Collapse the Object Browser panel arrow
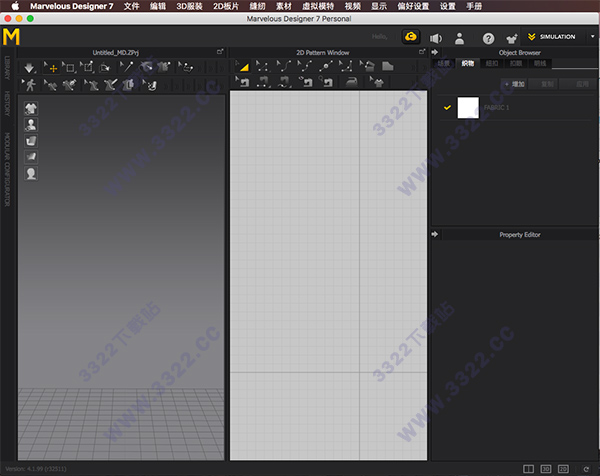Screen dimensions: 600x476 click(435, 52)
